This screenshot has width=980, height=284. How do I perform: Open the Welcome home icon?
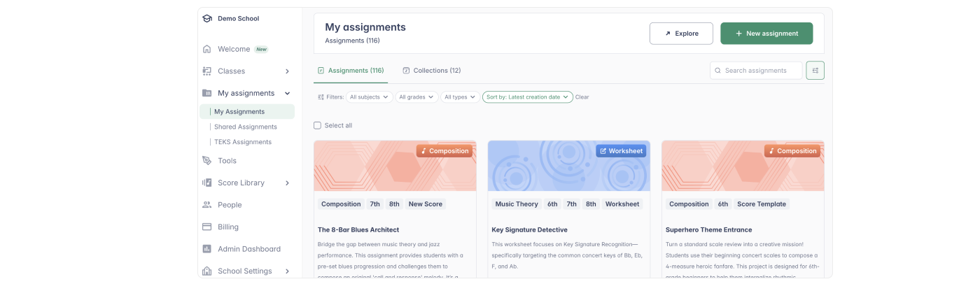tap(207, 50)
